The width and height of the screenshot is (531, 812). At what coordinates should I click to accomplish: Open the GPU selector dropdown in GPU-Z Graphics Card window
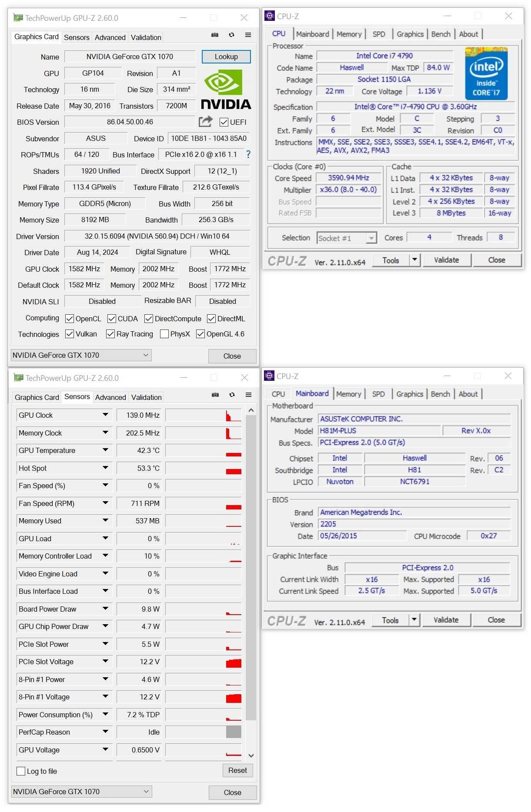pyautogui.click(x=80, y=355)
